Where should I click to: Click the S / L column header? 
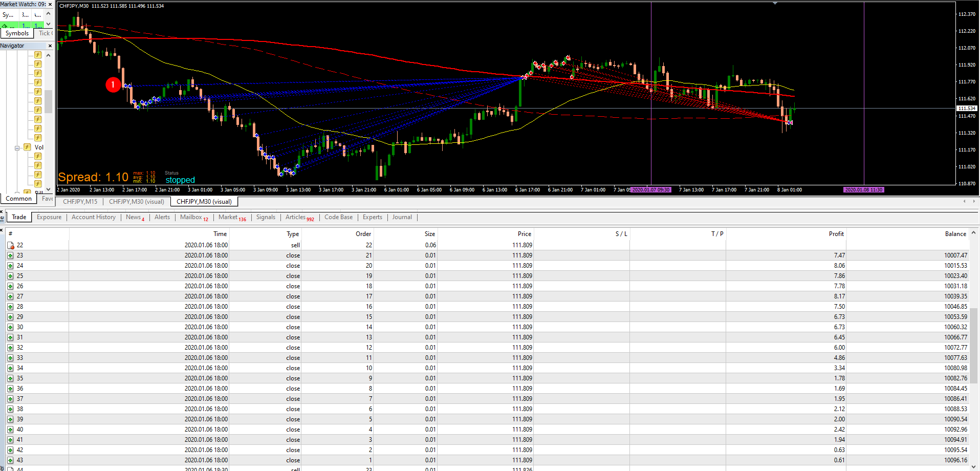coord(581,234)
